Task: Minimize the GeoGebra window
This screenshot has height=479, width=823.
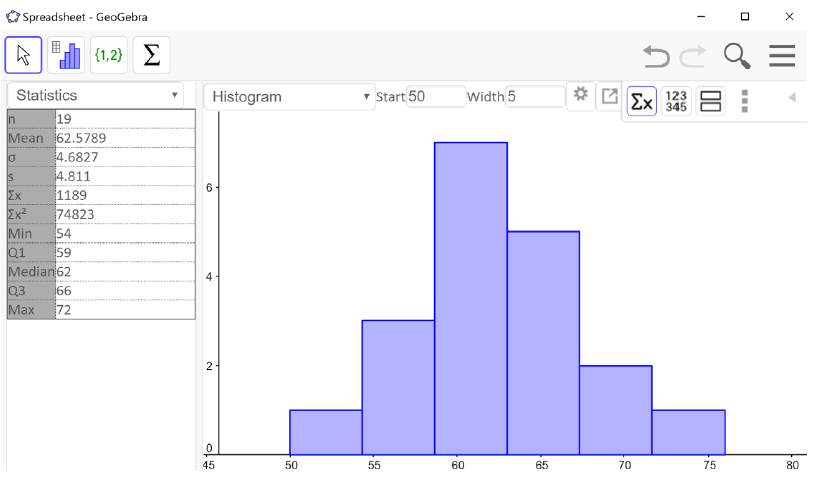Action: (x=701, y=17)
